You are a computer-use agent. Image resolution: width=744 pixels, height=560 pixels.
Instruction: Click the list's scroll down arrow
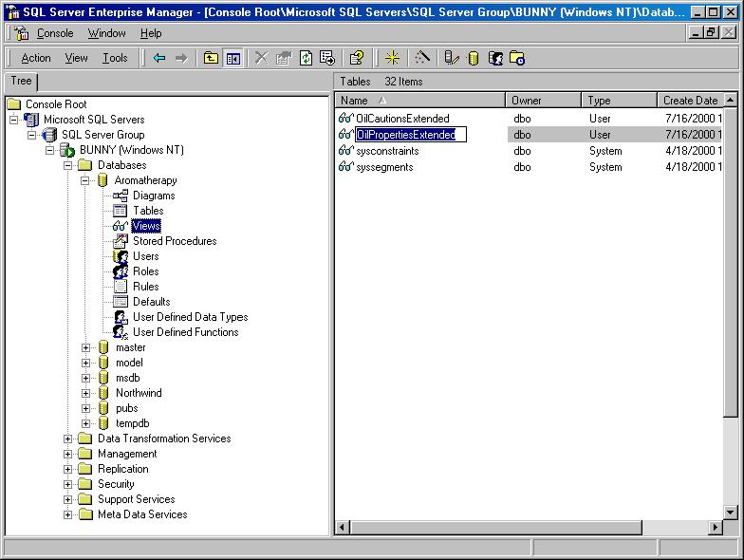click(x=731, y=513)
